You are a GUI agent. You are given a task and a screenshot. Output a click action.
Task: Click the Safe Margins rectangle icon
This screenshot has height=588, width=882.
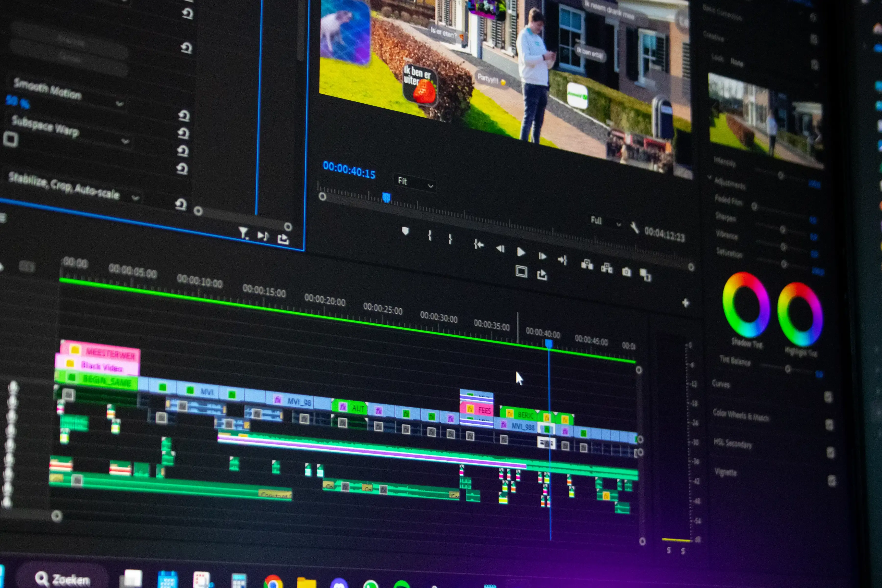click(521, 271)
